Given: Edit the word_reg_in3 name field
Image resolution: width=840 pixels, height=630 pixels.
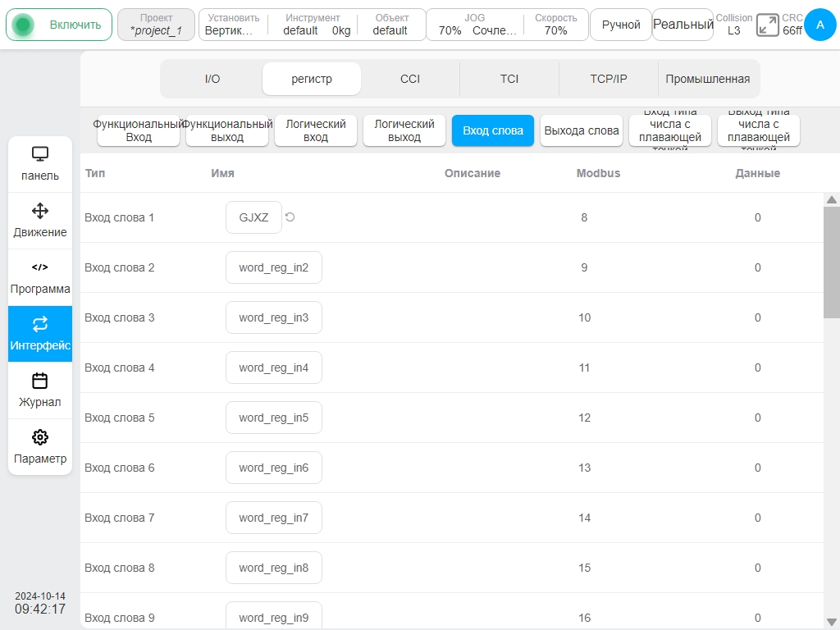Looking at the screenshot, I should click(274, 317).
